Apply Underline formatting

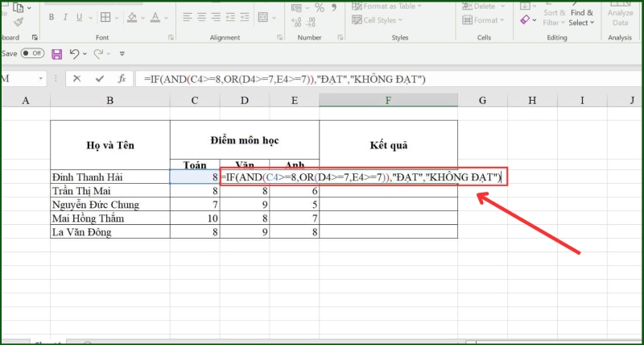pos(79,17)
